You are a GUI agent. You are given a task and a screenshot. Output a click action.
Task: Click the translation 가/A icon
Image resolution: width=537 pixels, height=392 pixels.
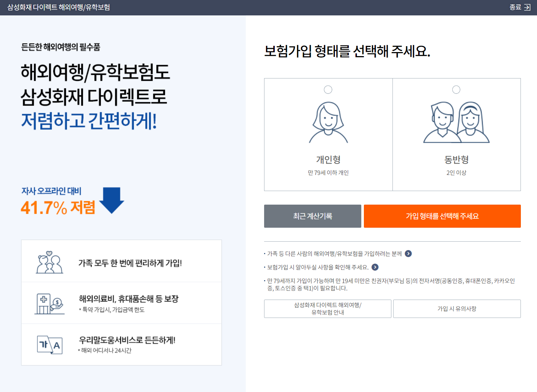tap(50, 345)
